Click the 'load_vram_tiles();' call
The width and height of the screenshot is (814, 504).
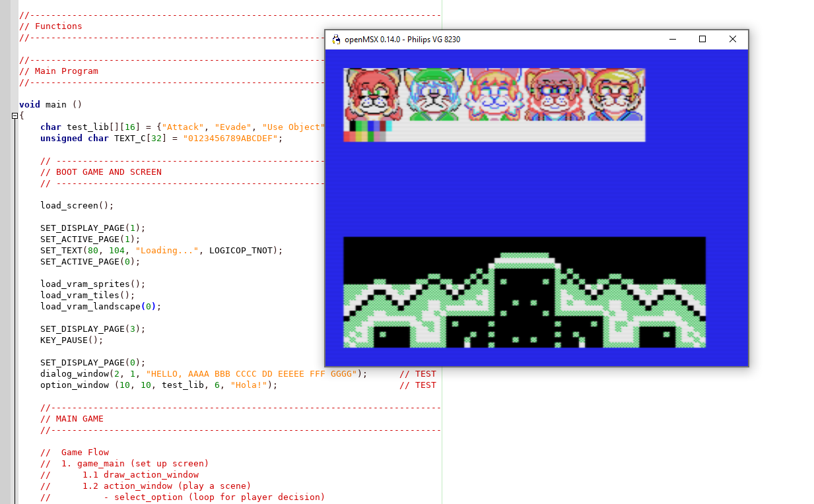coord(88,295)
